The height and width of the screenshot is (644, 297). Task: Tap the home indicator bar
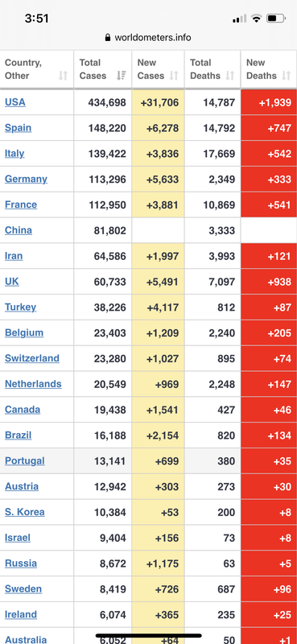click(148, 636)
